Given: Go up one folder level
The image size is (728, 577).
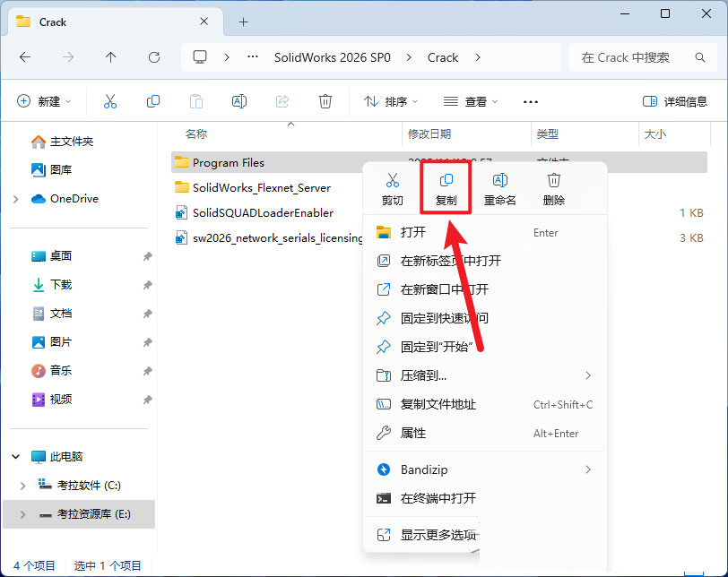Looking at the screenshot, I should [111, 57].
